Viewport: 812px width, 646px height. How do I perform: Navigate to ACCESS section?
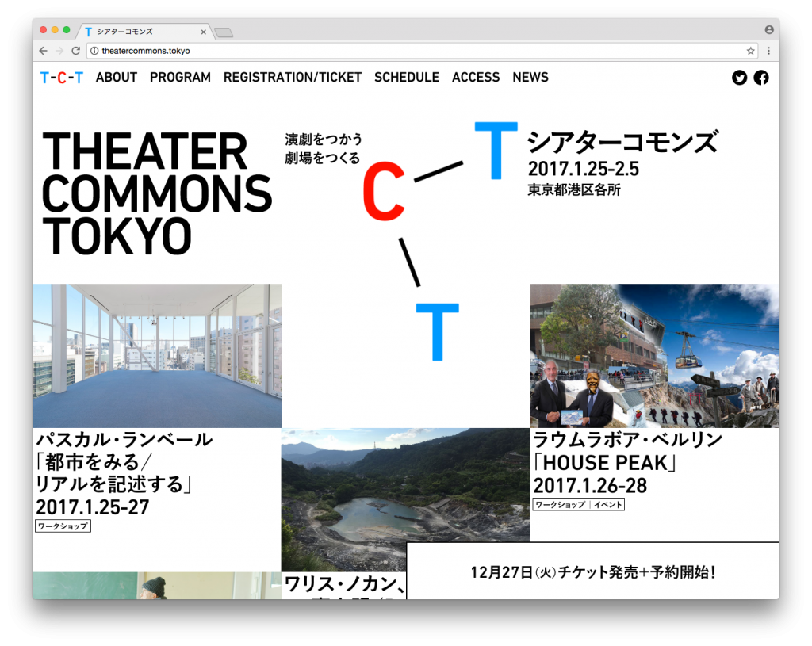click(x=476, y=78)
